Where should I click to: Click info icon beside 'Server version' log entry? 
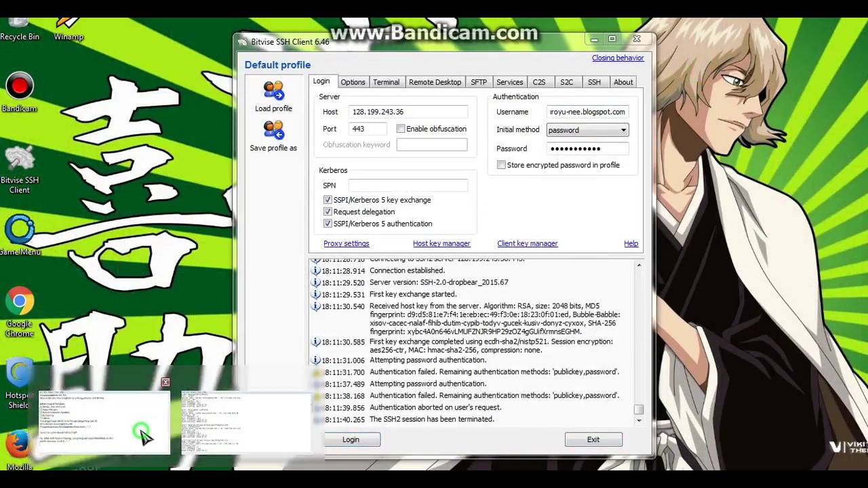click(x=315, y=282)
